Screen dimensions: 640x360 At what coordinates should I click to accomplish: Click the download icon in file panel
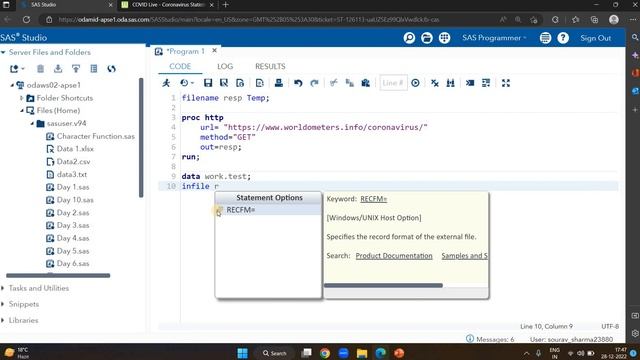click(58, 69)
